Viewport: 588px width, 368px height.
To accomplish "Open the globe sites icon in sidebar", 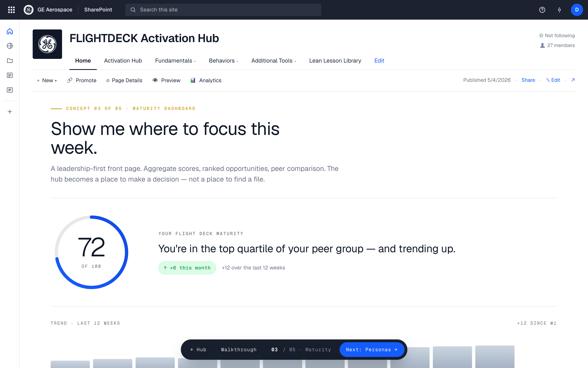I will click(10, 46).
